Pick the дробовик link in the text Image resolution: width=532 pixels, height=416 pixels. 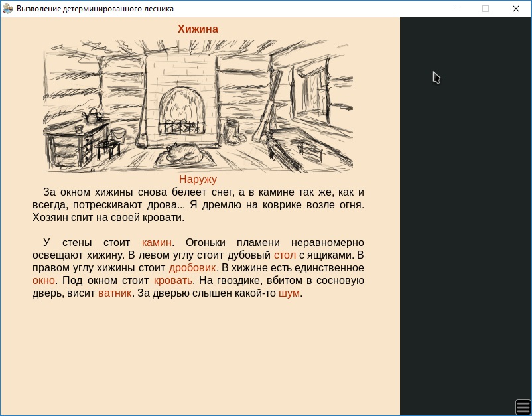click(192, 268)
